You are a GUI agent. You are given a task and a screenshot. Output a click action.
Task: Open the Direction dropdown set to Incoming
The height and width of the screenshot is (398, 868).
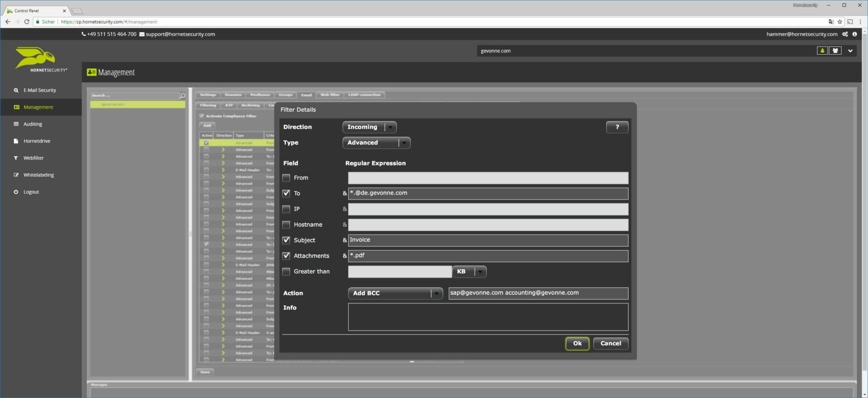pos(369,127)
